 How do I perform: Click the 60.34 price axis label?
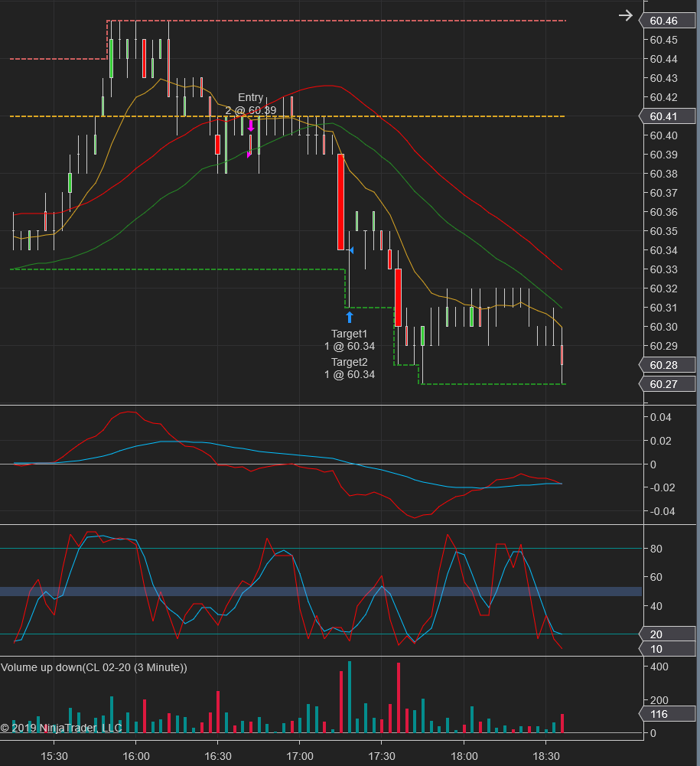click(x=663, y=250)
